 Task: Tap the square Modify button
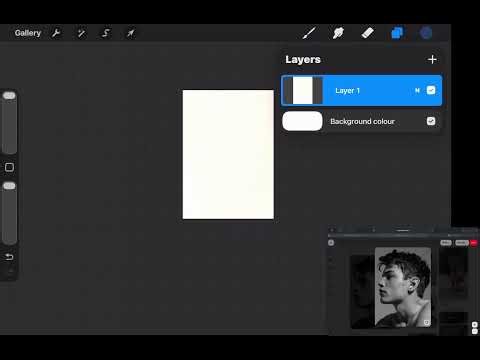click(x=9, y=167)
